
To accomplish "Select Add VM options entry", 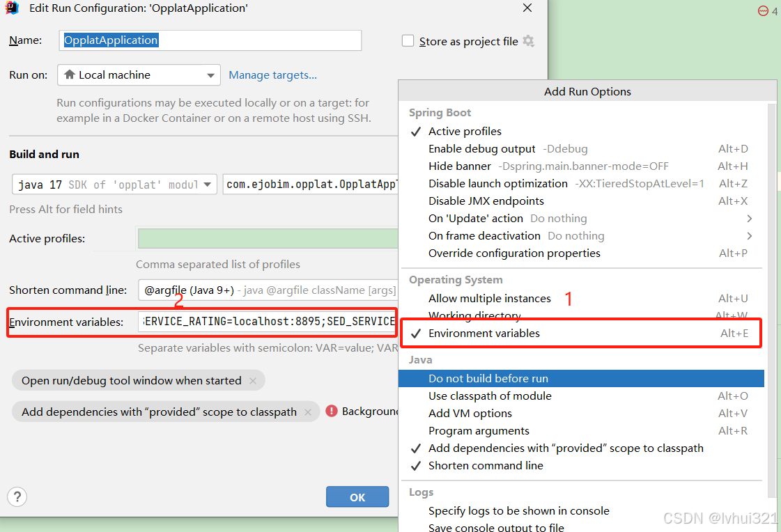I will 581,414.
